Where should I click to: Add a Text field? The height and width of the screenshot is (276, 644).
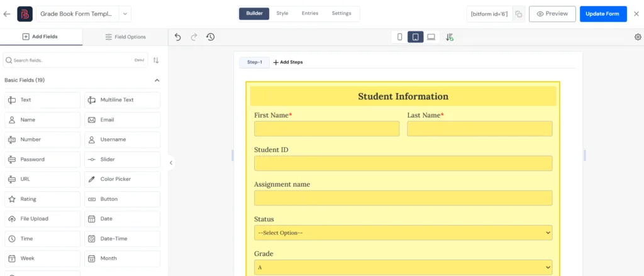pyautogui.click(x=42, y=100)
